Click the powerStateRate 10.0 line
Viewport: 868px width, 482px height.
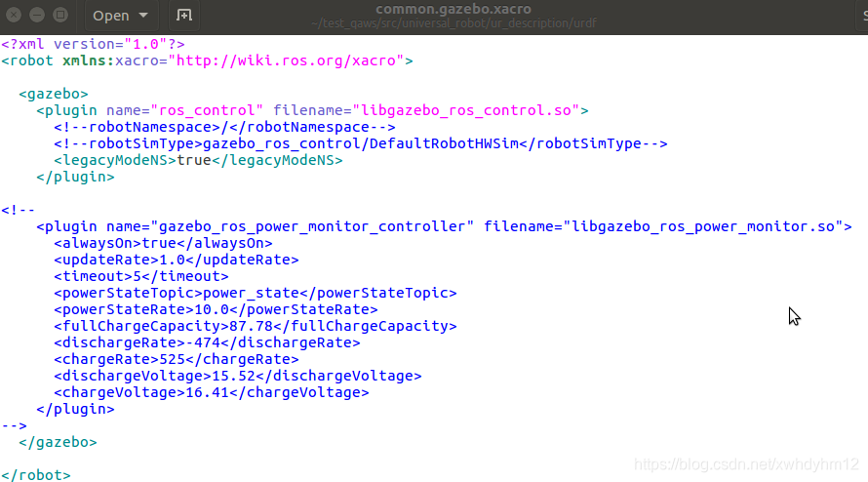point(216,309)
